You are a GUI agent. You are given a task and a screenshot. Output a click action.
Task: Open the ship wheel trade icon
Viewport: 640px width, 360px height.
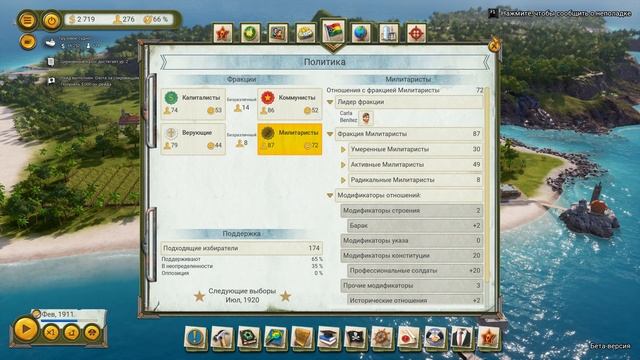coord(382,338)
